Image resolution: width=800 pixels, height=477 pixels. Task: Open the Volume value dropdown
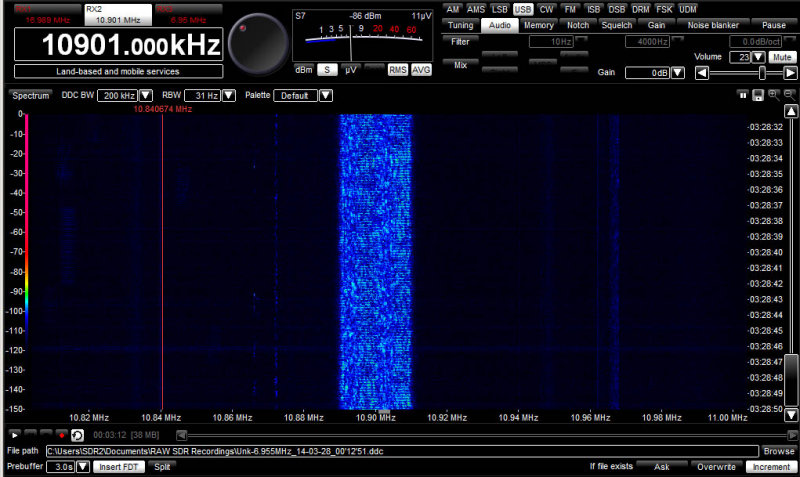pos(758,57)
